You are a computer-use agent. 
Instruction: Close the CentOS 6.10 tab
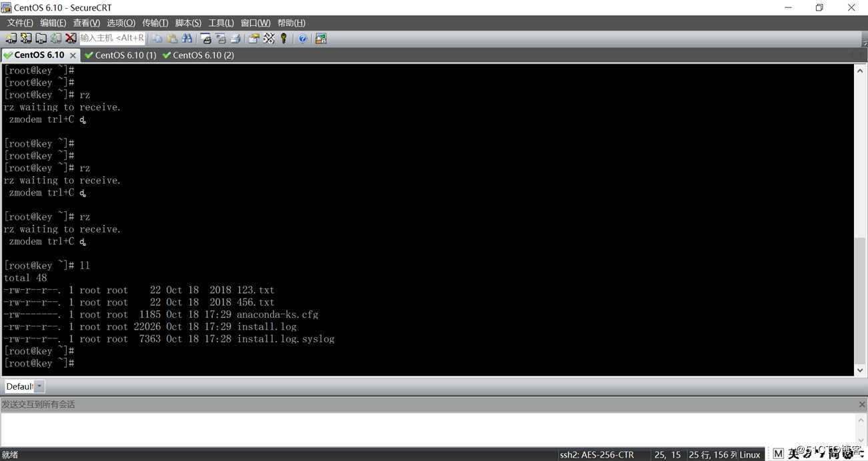tap(73, 55)
